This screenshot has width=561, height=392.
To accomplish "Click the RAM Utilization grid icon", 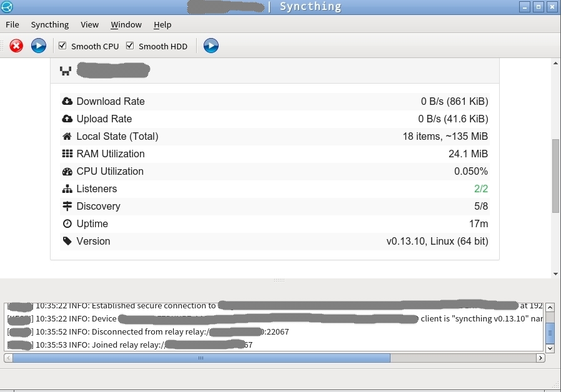I will (67, 154).
